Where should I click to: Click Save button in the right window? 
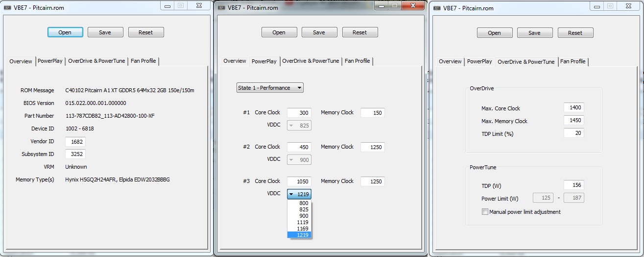pos(535,33)
